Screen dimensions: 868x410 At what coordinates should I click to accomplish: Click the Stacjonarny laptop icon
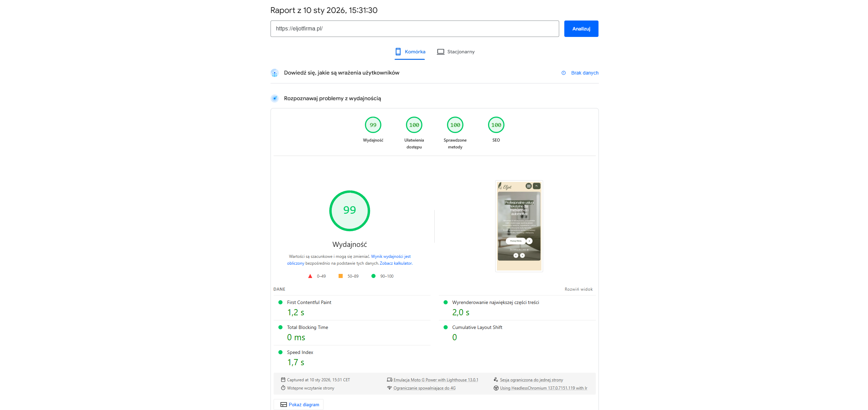(440, 52)
